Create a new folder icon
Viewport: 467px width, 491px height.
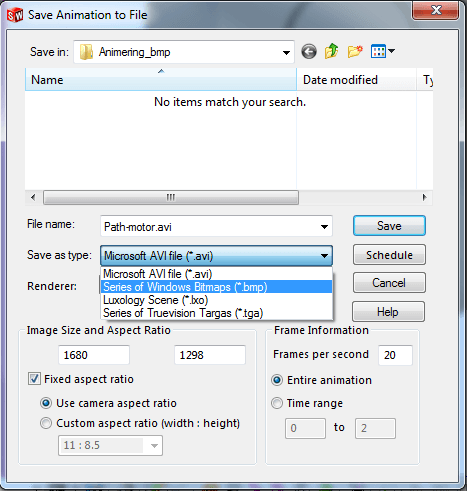pos(355,52)
